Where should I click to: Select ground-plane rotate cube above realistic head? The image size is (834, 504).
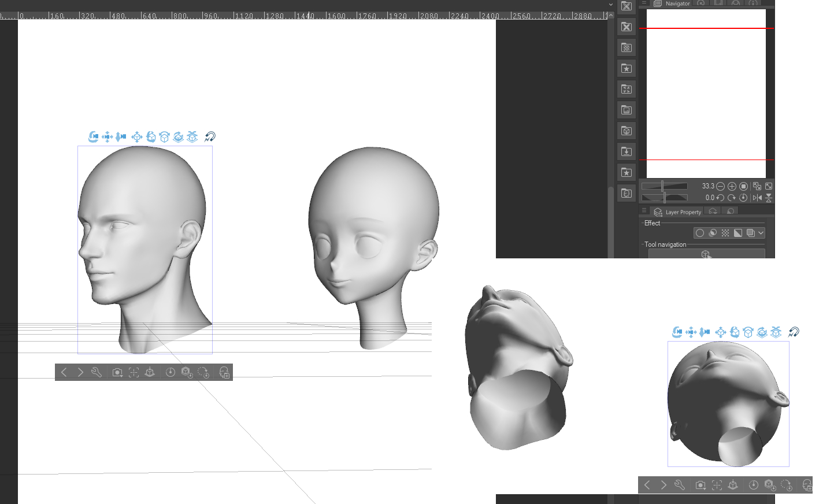pos(179,137)
